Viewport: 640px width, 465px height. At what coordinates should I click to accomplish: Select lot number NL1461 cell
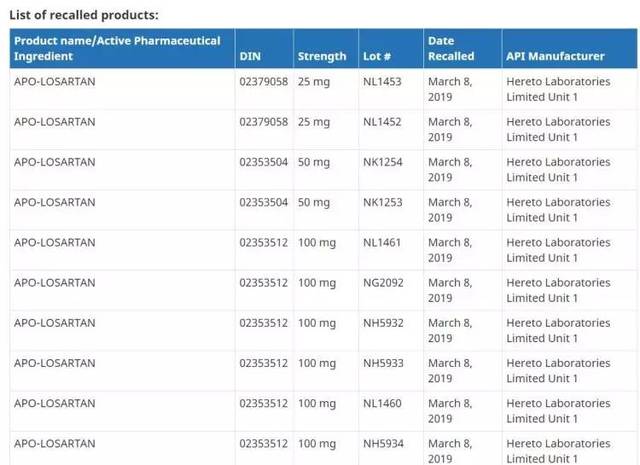382,242
